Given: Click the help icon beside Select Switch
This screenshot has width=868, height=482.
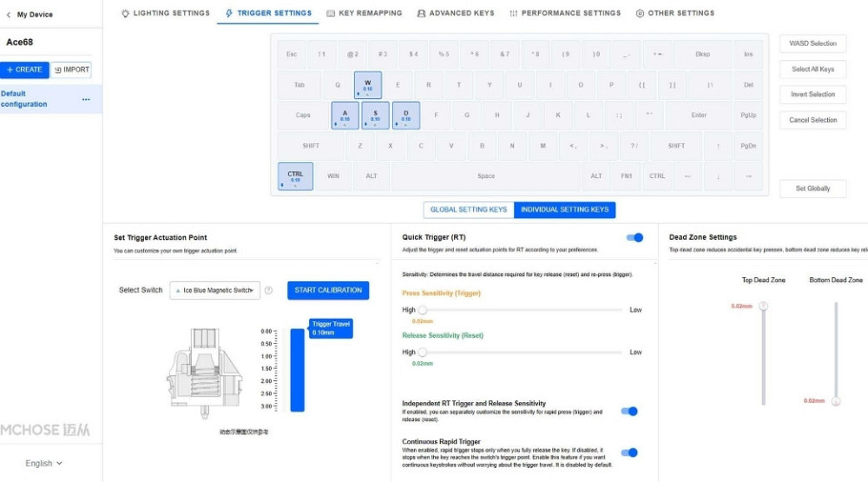Looking at the screenshot, I should click(268, 290).
